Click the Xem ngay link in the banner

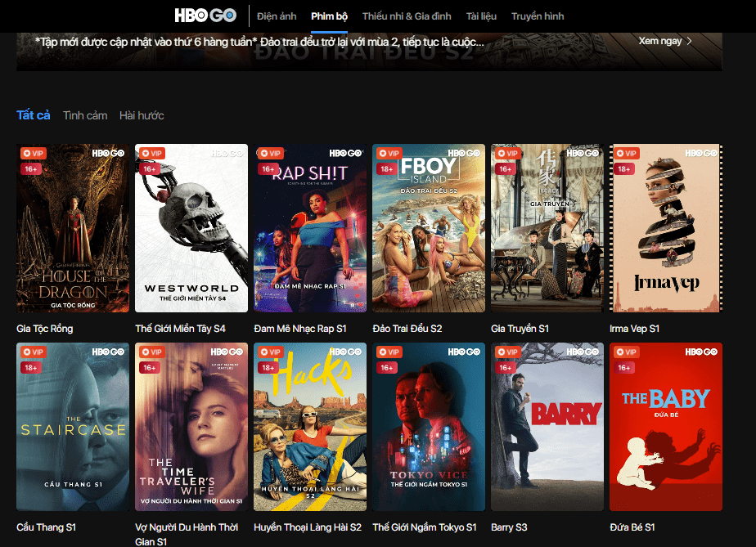[x=659, y=40]
